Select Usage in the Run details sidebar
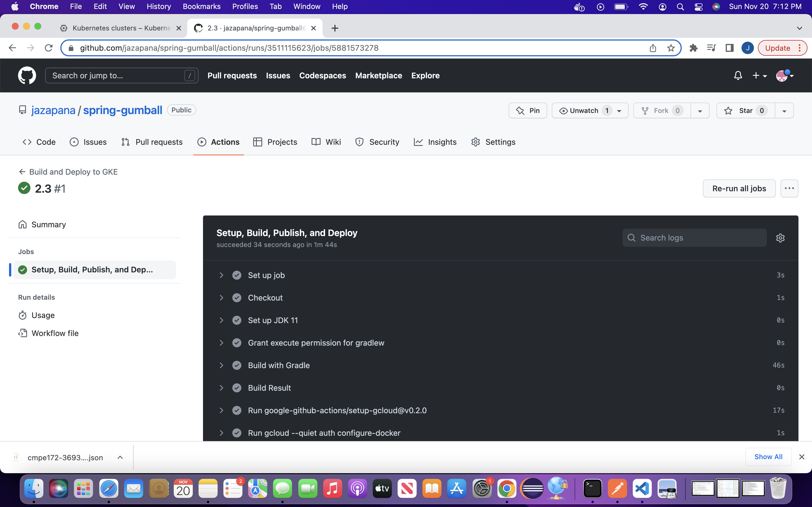812x507 pixels. point(43,315)
